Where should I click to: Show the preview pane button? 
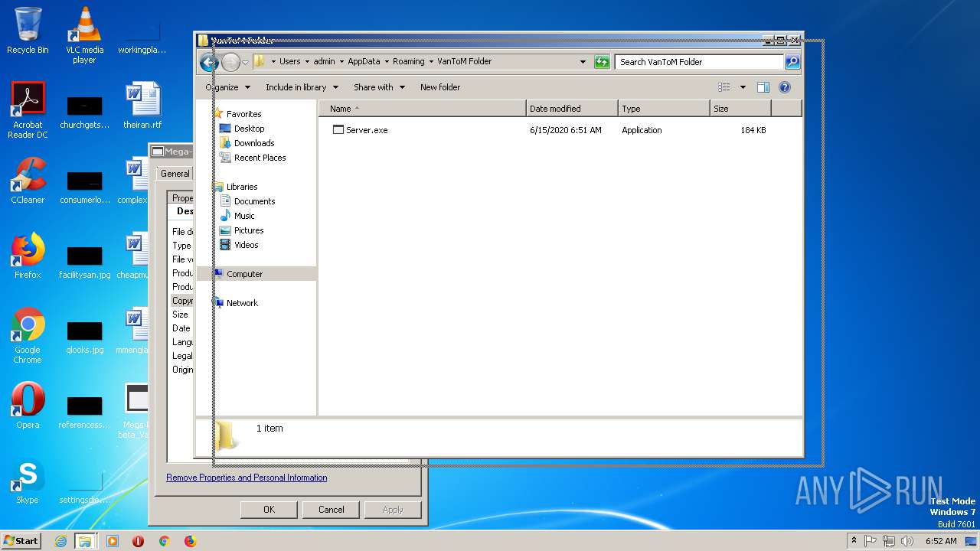(763, 87)
